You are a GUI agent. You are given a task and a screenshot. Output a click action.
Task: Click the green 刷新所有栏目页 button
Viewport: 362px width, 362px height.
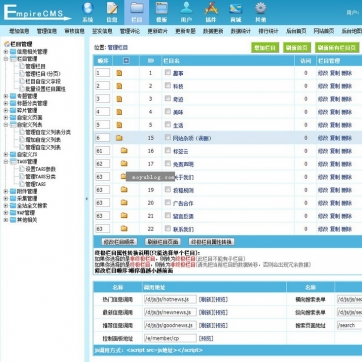(337, 48)
